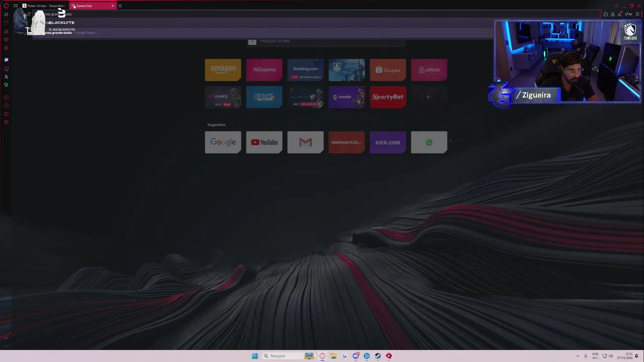Open the YouTube suggestion tile

click(264, 142)
